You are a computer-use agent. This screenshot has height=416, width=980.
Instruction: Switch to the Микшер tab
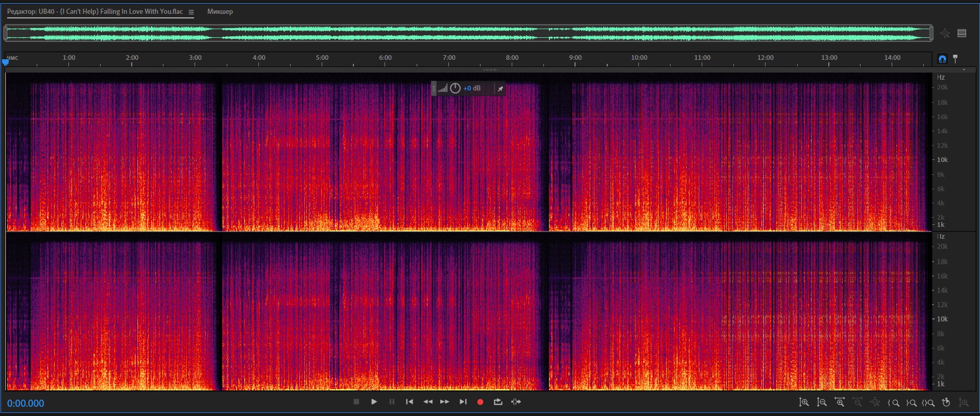point(220,11)
